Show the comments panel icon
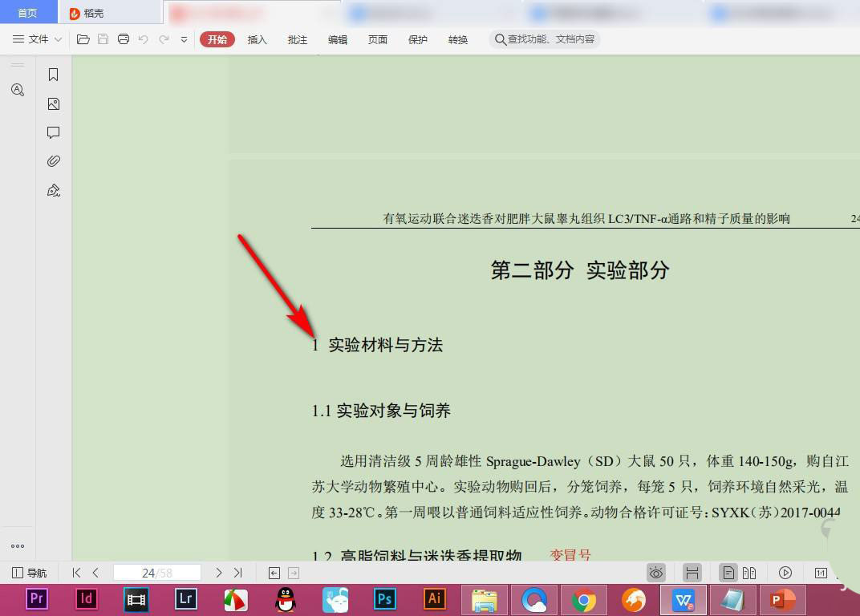Image resolution: width=860 pixels, height=616 pixels. click(54, 132)
